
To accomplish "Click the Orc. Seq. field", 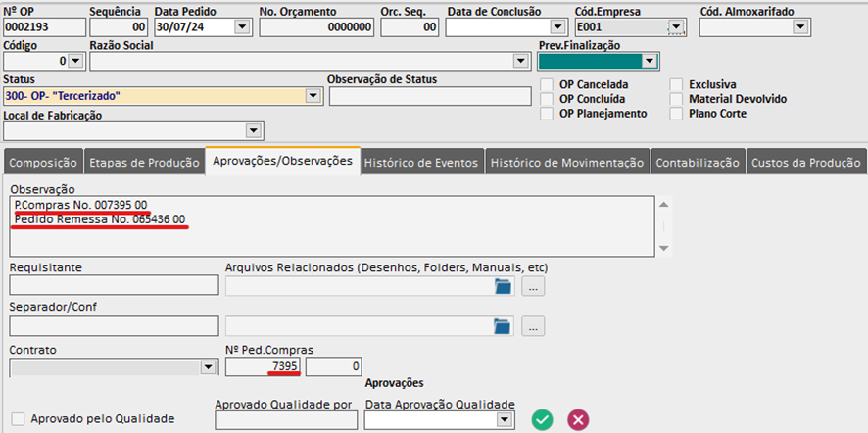I will 410,27.
